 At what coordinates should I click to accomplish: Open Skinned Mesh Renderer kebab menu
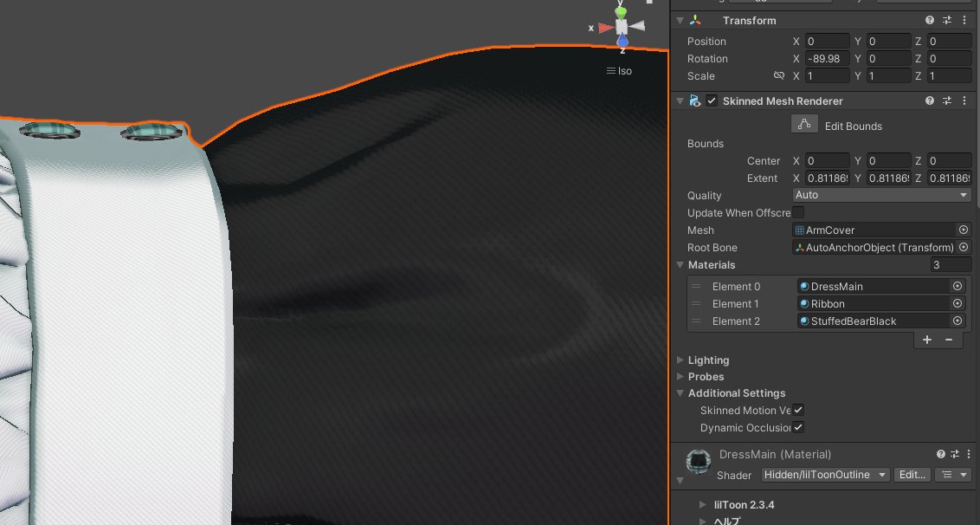(964, 100)
